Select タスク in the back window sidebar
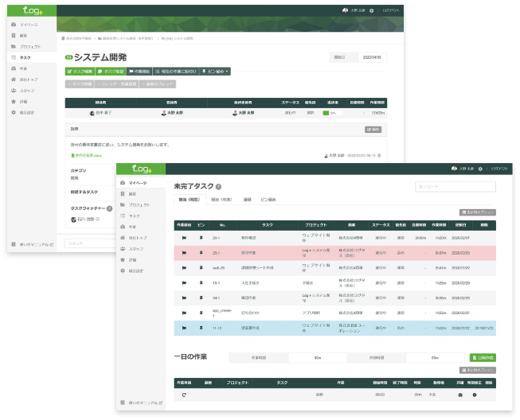The height and width of the screenshot is (420, 520). 25,57
